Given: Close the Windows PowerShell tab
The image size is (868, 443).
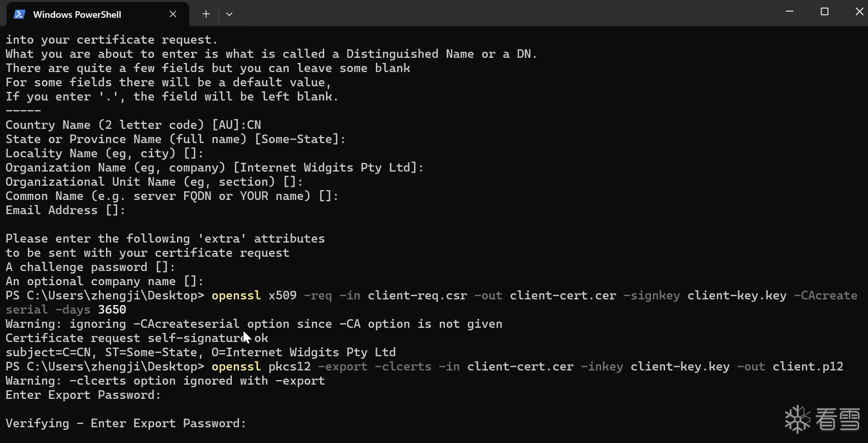Looking at the screenshot, I should [x=173, y=14].
